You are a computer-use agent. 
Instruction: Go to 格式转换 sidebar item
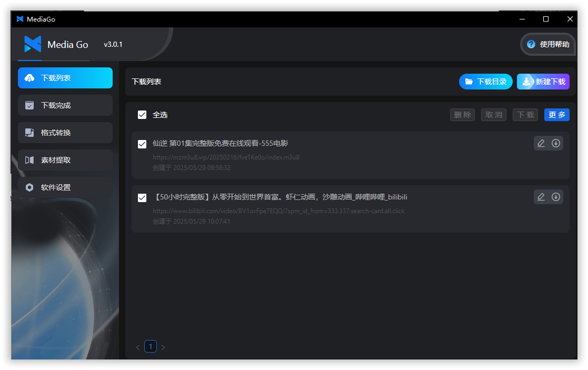(65, 133)
